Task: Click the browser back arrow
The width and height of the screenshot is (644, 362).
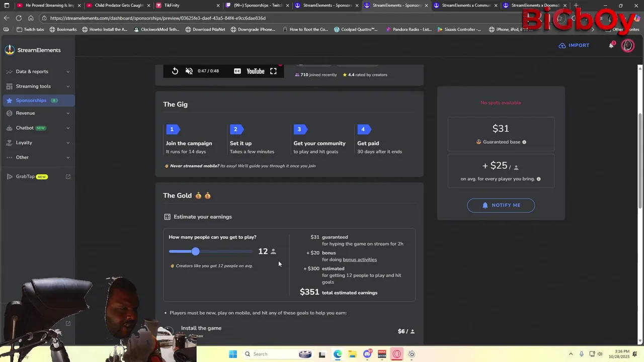Action: (7, 18)
